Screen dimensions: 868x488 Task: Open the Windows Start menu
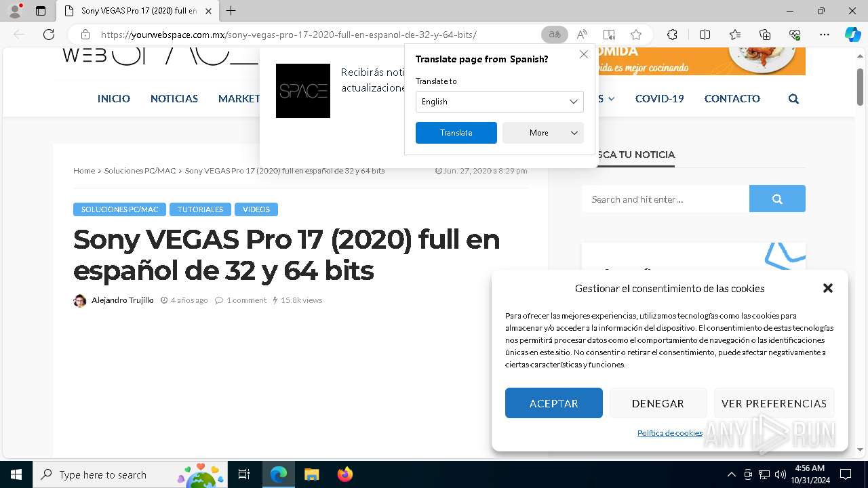[16, 474]
